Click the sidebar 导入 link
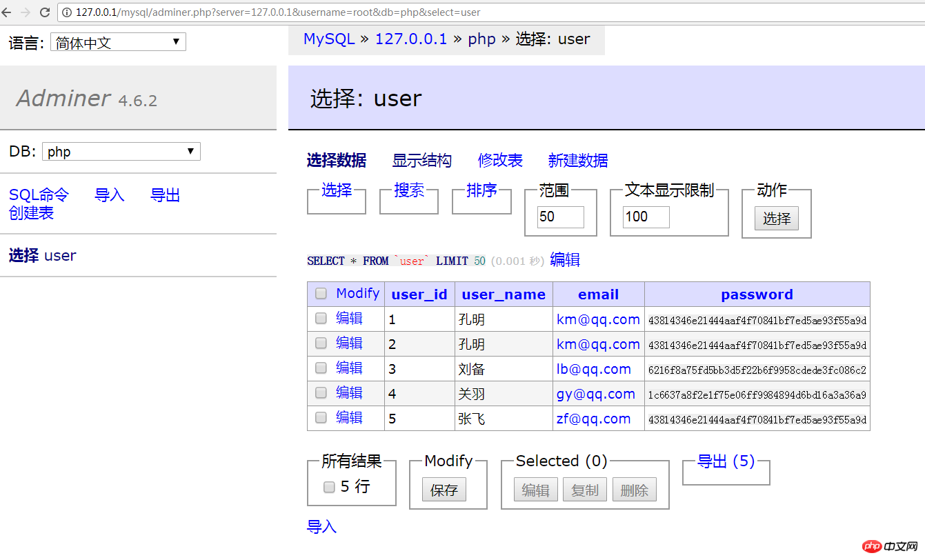Viewport: 925px width, 560px height. pyautogui.click(x=109, y=195)
